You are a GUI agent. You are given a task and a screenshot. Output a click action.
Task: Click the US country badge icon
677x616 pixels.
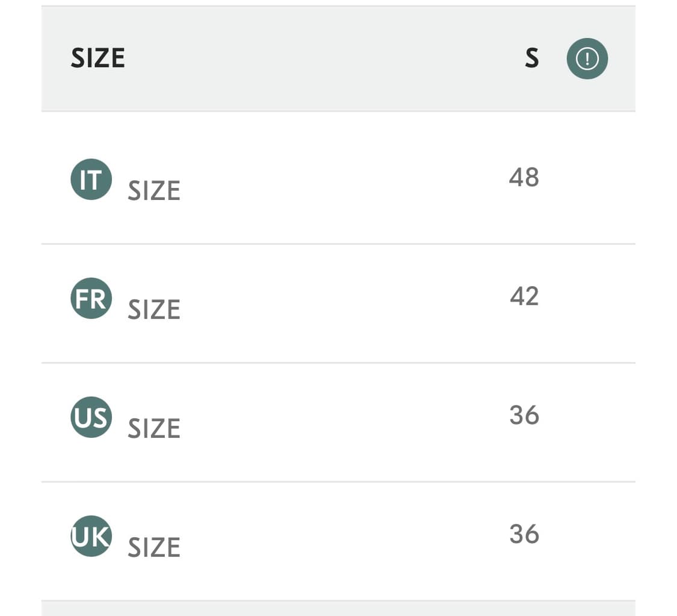pyautogui.click(x=91, y=417)
